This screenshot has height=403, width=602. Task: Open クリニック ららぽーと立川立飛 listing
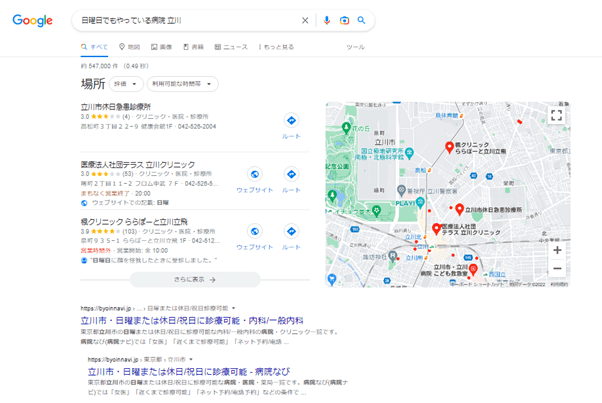click(134, 221)
